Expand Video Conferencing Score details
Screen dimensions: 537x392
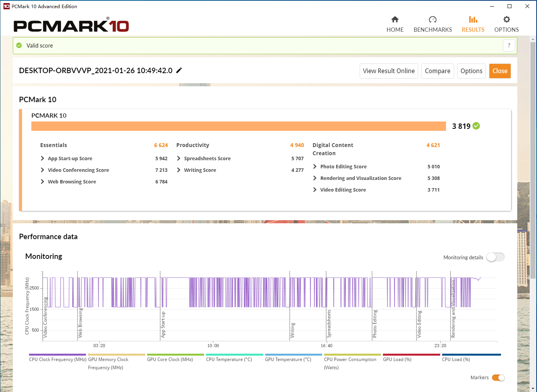(x=43, y=170)
